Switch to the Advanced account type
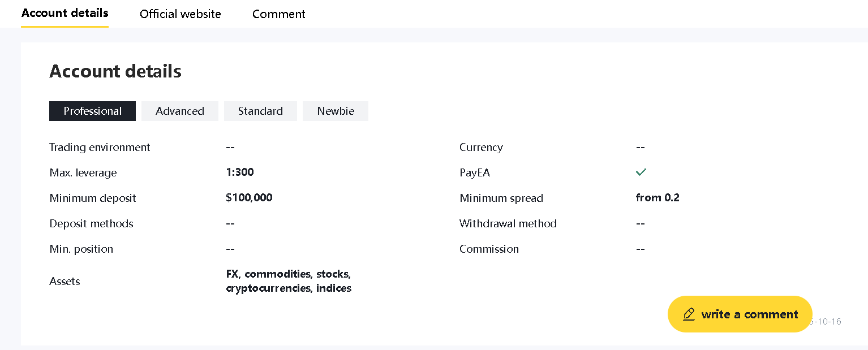868x350 pixels. click(179, 111)
